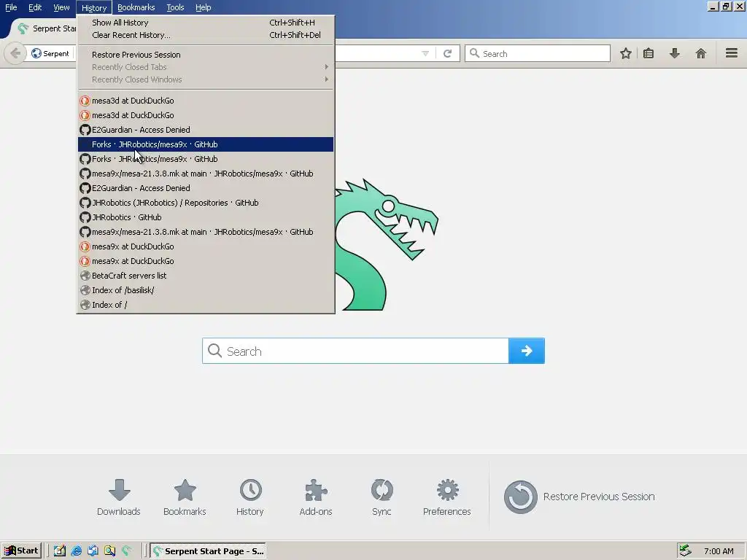
Task: Open Downloads from the start page
Action: click(x=119, y=497)
